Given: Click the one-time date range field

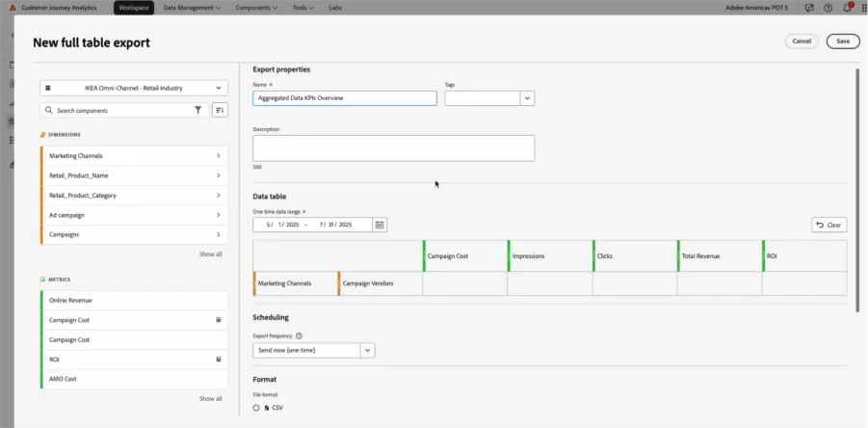Looking at the screenshot, I should tap(312, 225).
